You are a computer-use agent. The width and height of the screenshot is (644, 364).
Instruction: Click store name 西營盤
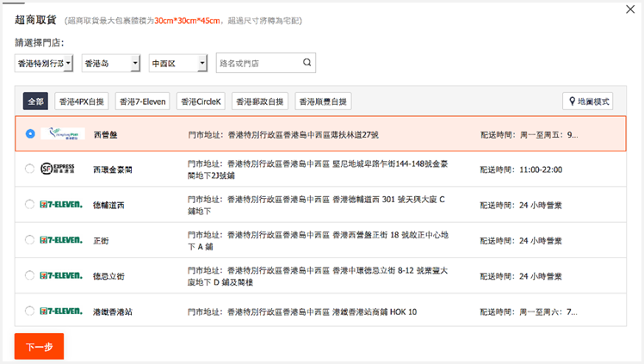coord(106,134)
